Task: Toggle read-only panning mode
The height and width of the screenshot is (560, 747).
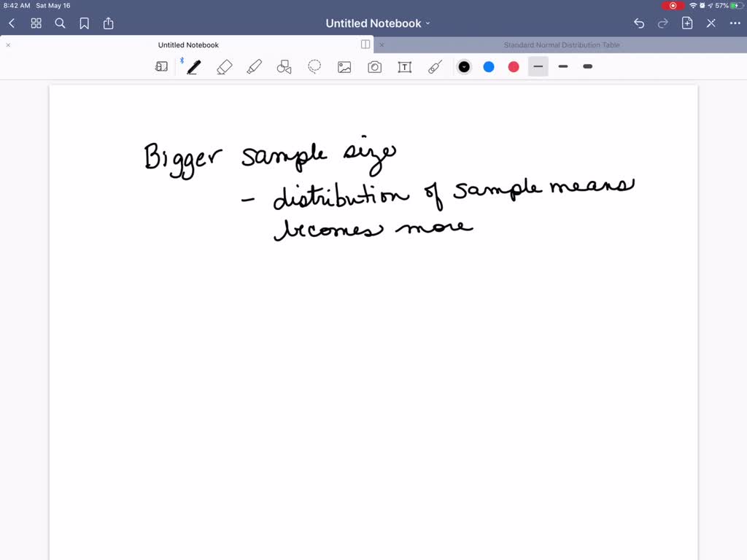Action: tap(161, 66)
